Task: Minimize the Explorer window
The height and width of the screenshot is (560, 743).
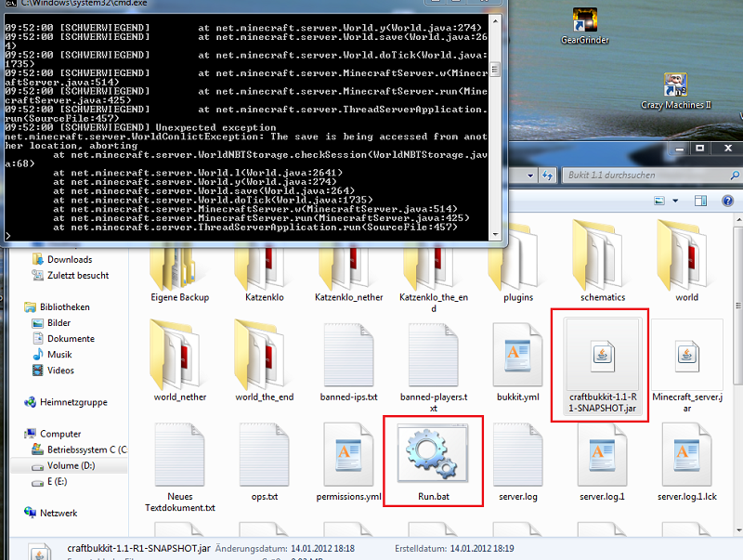Action: tap(679, 149)
